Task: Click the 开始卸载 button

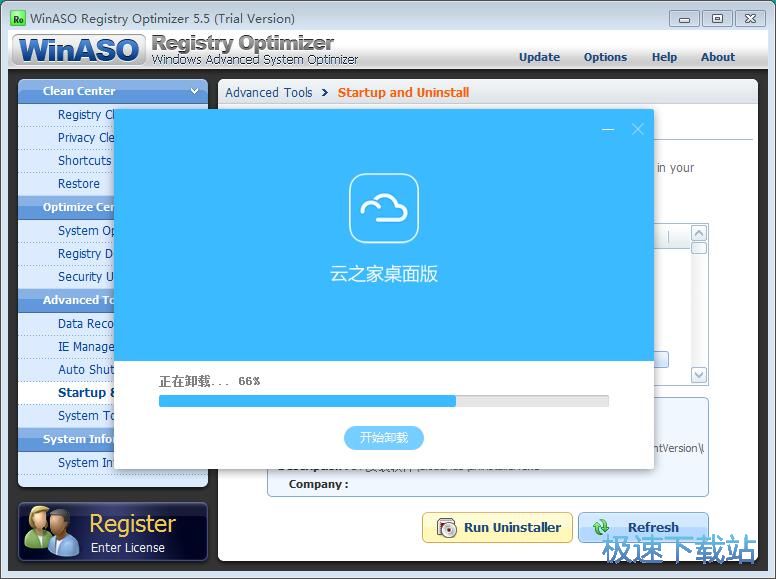Action: tap(384, 438)
